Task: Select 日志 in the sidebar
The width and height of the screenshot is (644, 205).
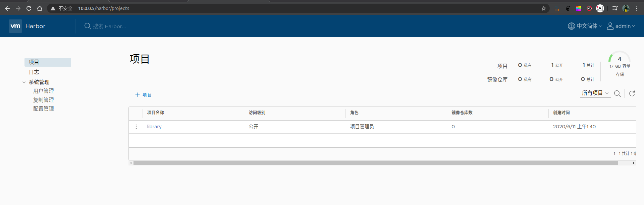Action: 34,72
